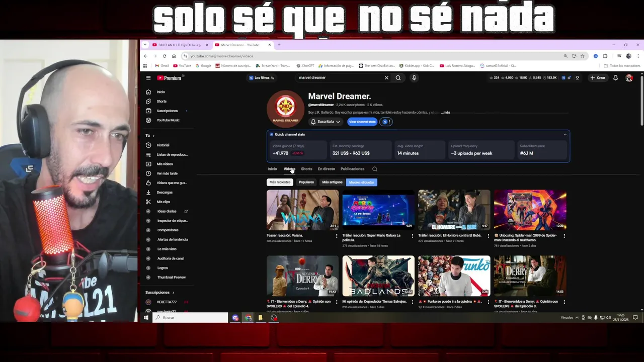This screenshot has height=362, width=644.
Task: Switch to the channel Inicio tab
Action: tap(272, 169)
